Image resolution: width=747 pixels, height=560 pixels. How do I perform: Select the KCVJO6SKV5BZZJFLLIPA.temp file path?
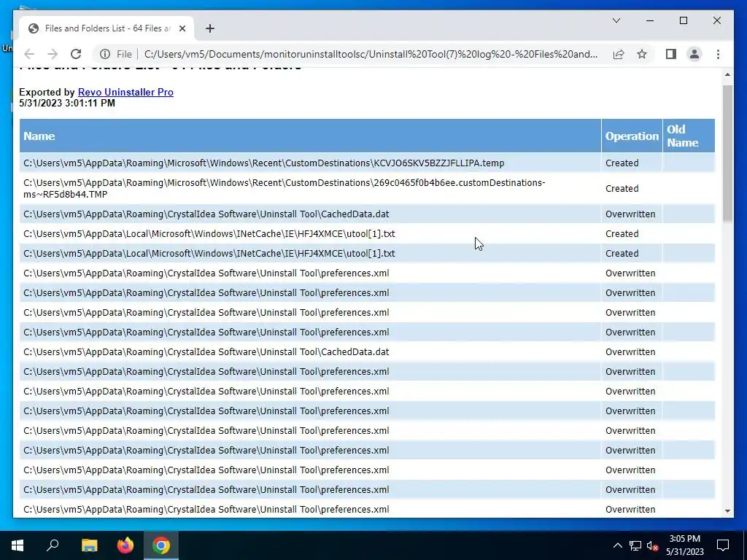pos(263,163)
